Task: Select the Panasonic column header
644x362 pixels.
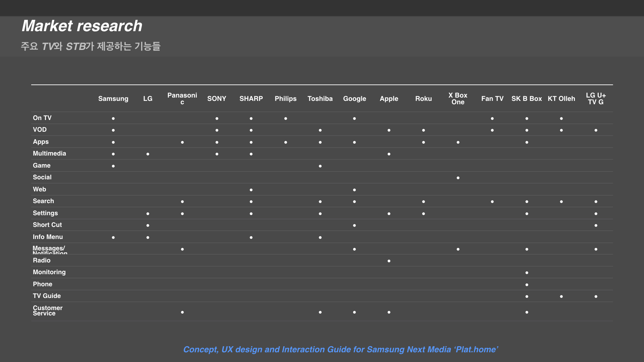Action: pyautogui.click(x=182, y=99)
